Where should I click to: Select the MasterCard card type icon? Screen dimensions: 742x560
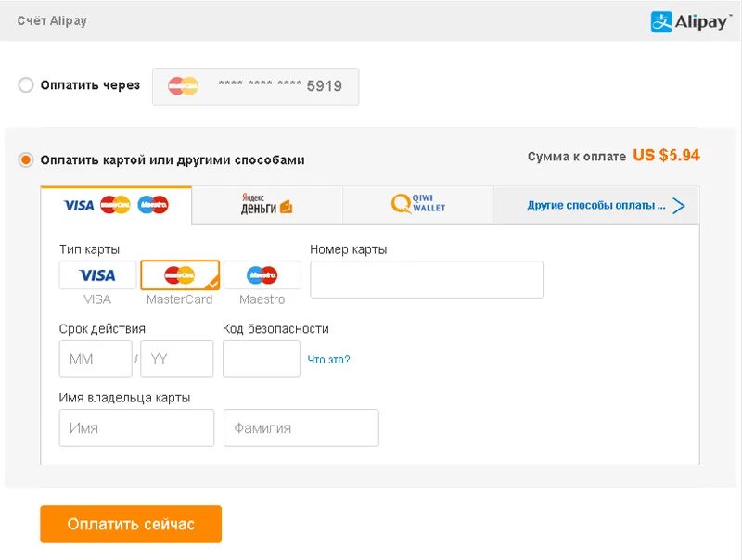[180, 275]
